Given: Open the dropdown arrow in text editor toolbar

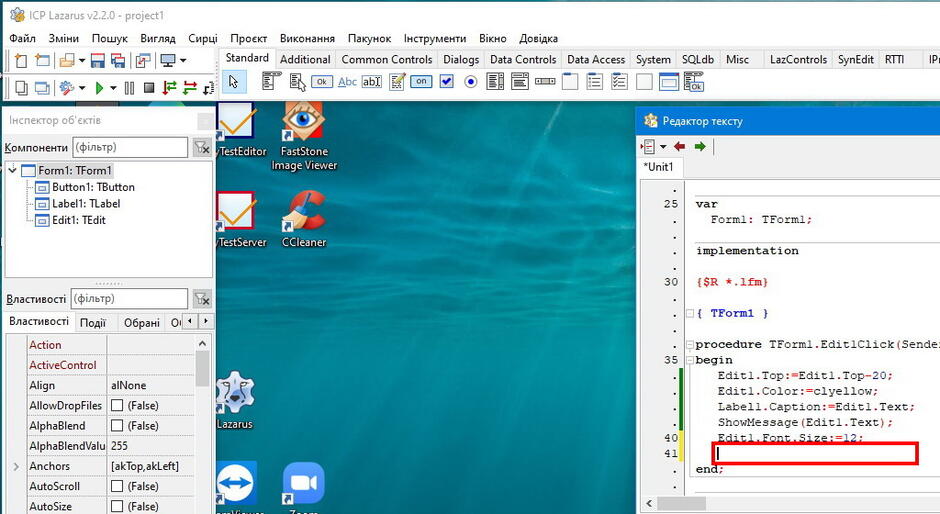Looking at the screenshot, I should tap(663, 146).
